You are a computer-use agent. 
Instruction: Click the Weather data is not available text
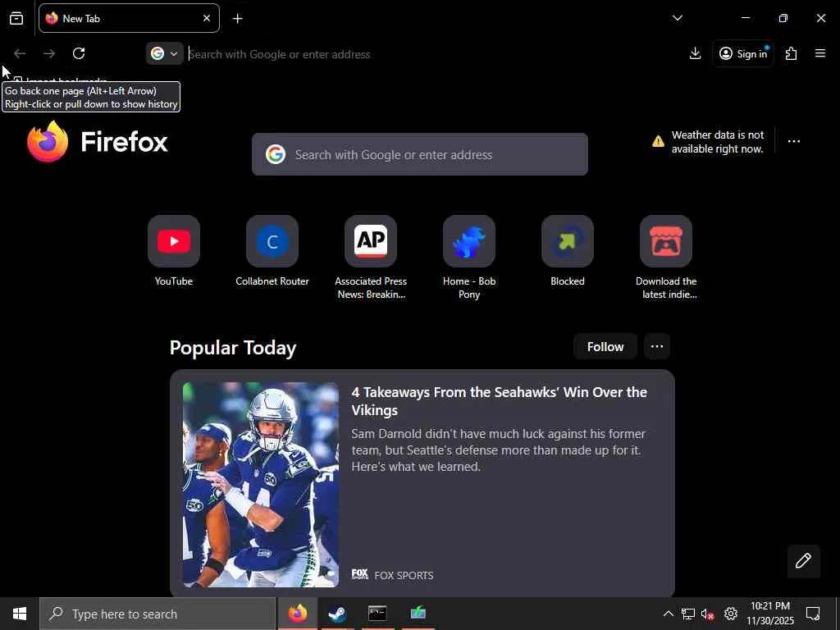(718, 142)
